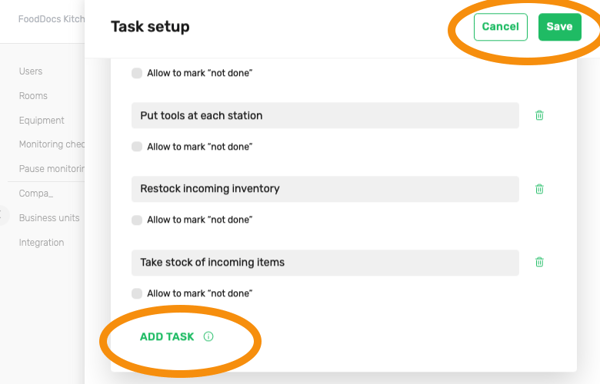
Task: Enable "not done" for Take stock of incoming items
Action: (x=137, y=293)
